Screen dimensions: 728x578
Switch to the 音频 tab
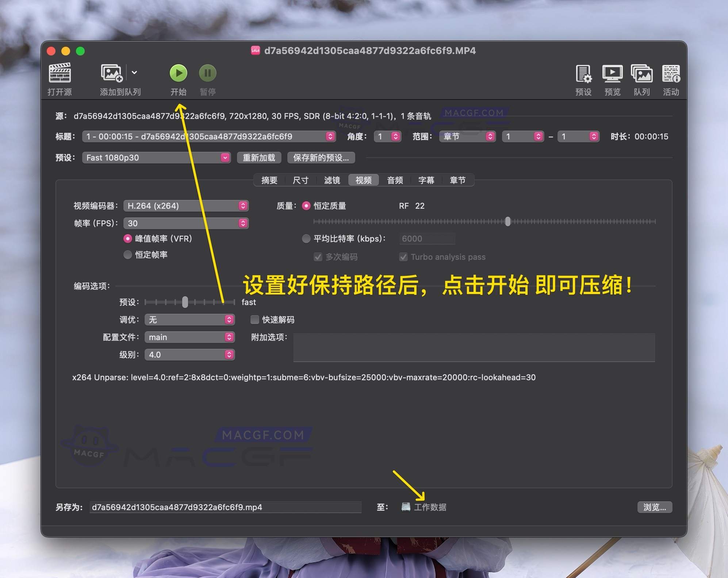coord(395,180)
